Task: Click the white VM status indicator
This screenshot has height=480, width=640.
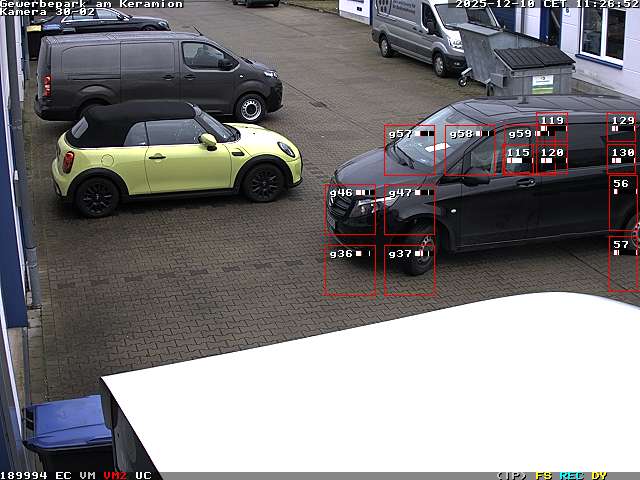Action: [x=88, y=475]
